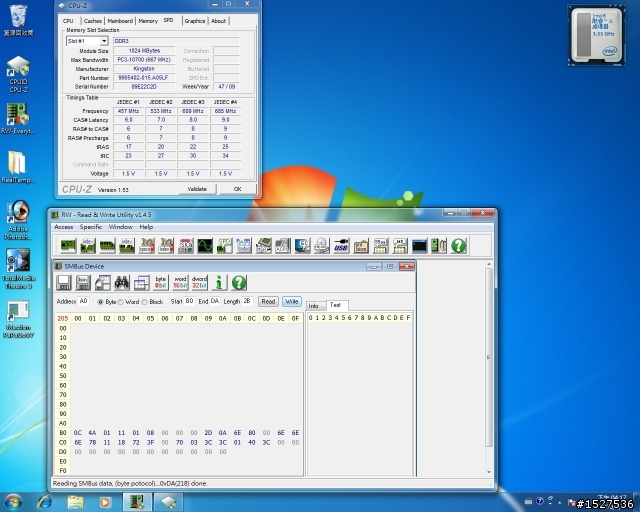
Task: Open the Memory icon in RW main toolbar
Action: [107, 246]
